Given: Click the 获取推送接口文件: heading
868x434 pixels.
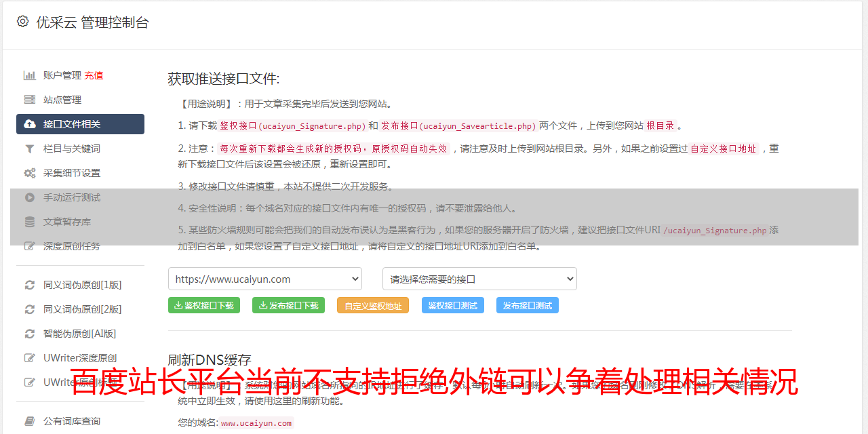Looking at the screenshot, I should click(x=224, y=79).
